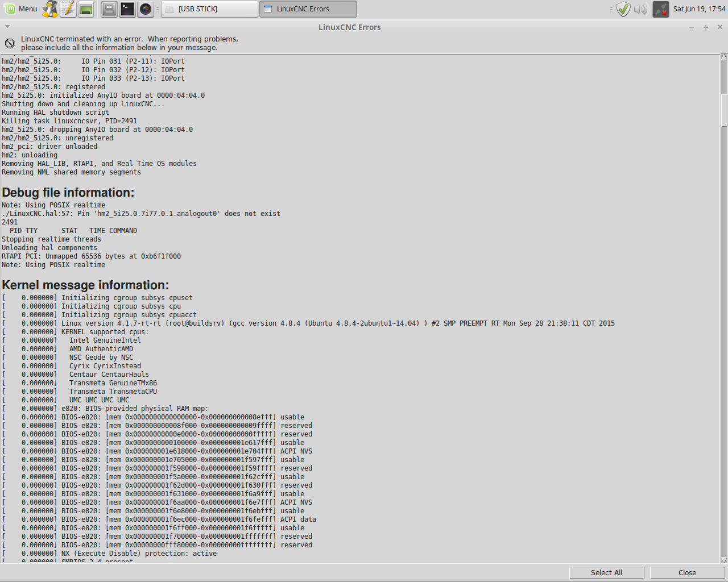
Task: Open the text editor notepad launcher
Action: coord(68,9)
